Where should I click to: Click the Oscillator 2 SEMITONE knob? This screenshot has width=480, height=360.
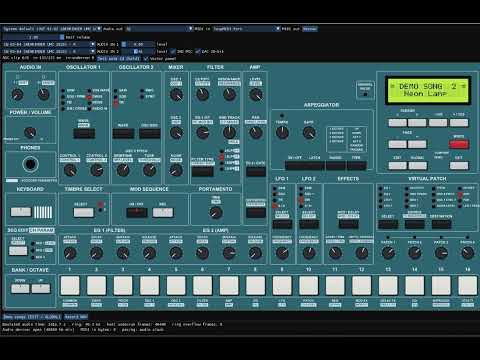[x=123, y=171]
